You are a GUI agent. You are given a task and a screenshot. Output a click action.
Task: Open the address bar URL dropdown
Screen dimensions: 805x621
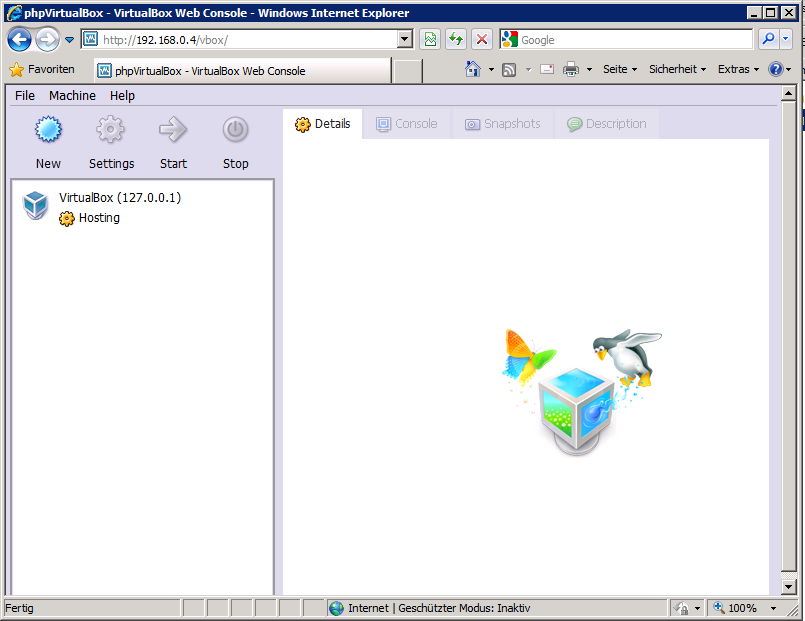point(405,40)
